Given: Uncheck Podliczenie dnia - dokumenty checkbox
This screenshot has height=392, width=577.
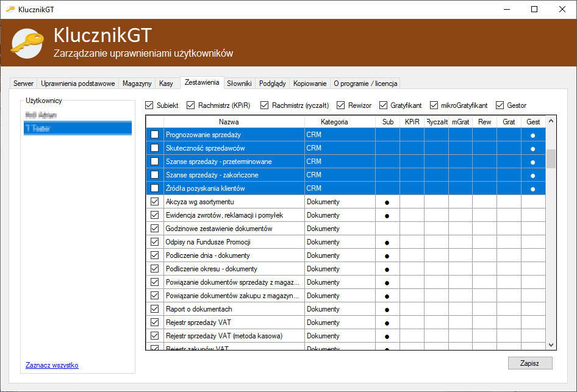Looking at the screenshot, I should click(x=154, y=255).
